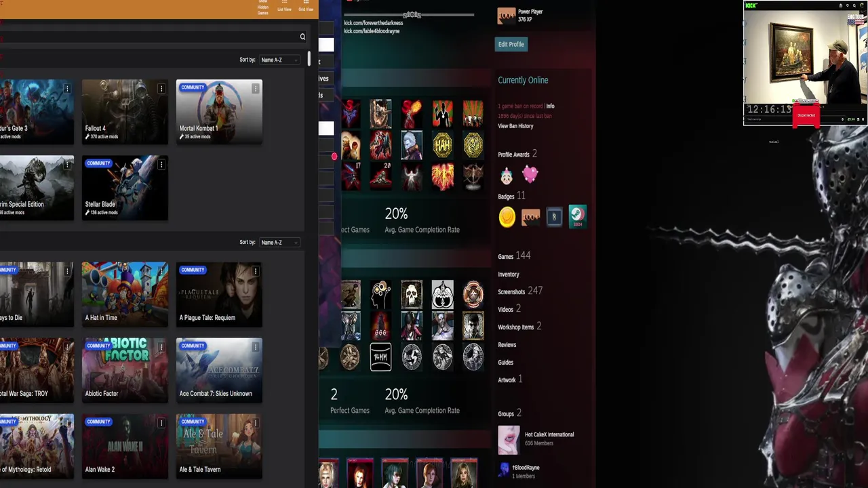Open Reviews link on profile
The width and height of the screenshot is (868, 488).
pos(507,345)
